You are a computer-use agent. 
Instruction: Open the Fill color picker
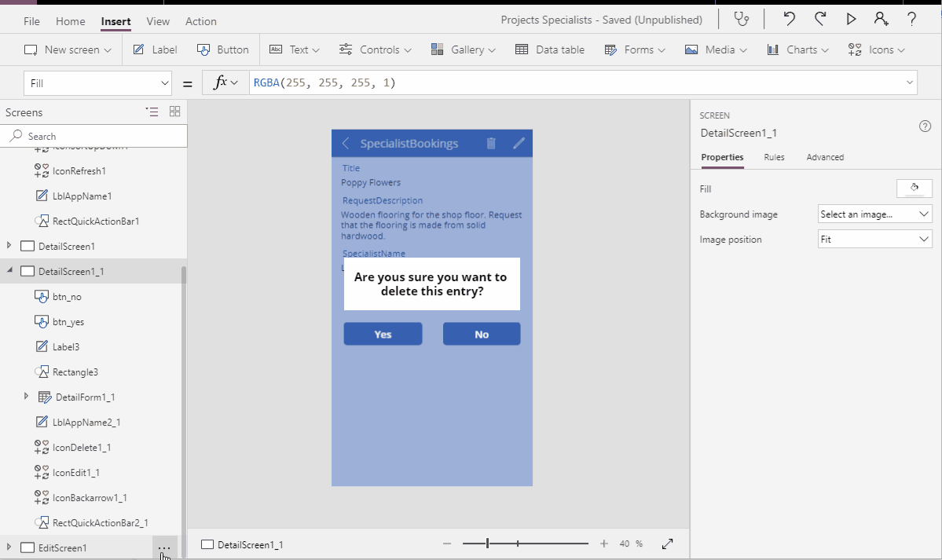[914, 188]
